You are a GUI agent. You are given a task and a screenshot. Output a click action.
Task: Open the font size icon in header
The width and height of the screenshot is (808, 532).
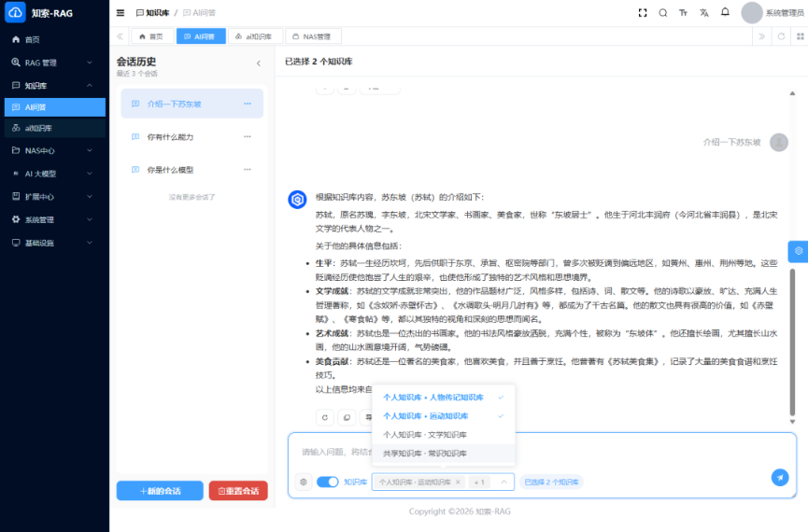[683, 13]
